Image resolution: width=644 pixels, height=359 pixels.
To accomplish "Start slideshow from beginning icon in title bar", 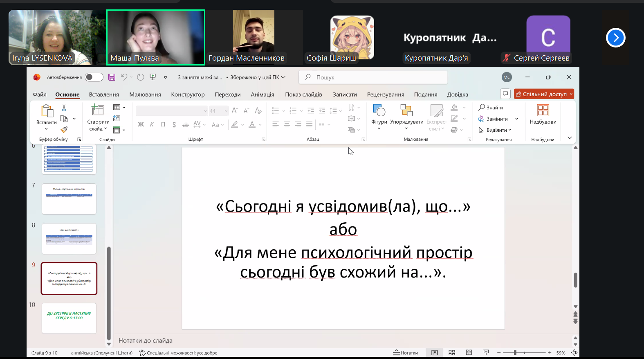I will [x=153, y=77].
